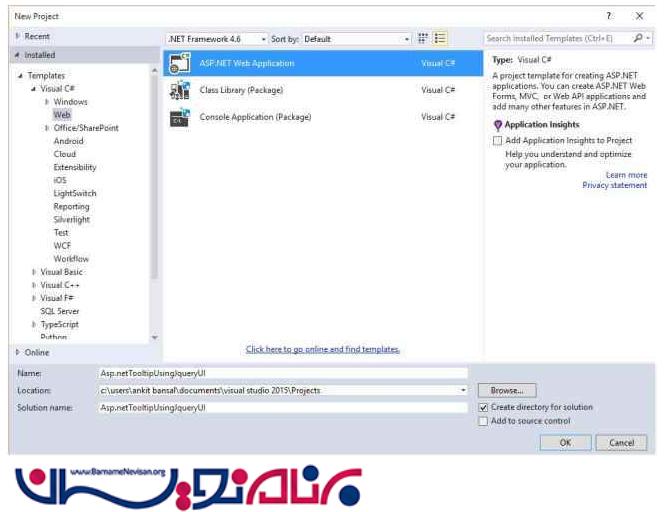Click the tree scrollbar down arrow
665x512 pixels.
154,338
